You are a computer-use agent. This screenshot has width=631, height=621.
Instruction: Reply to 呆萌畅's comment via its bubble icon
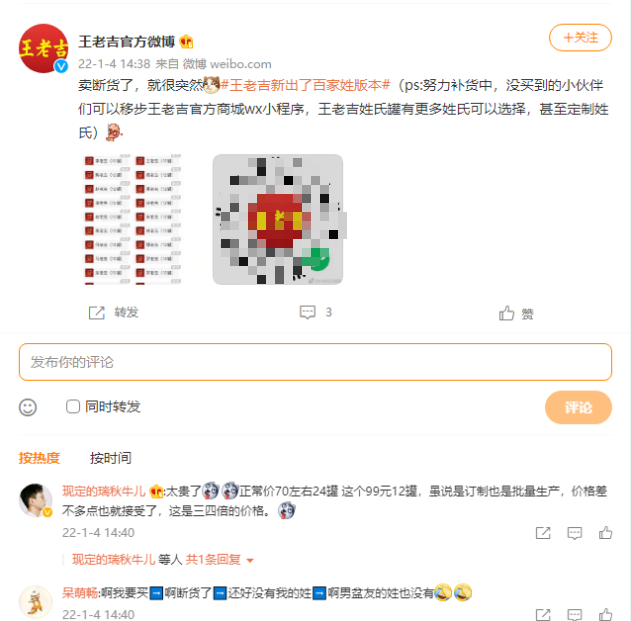click(x=574, y=615)
